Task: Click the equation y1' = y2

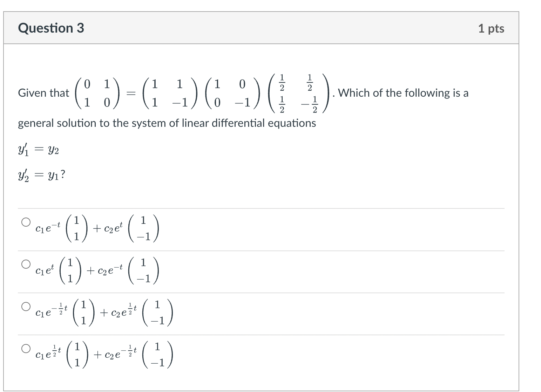Action: pos(38,150)
